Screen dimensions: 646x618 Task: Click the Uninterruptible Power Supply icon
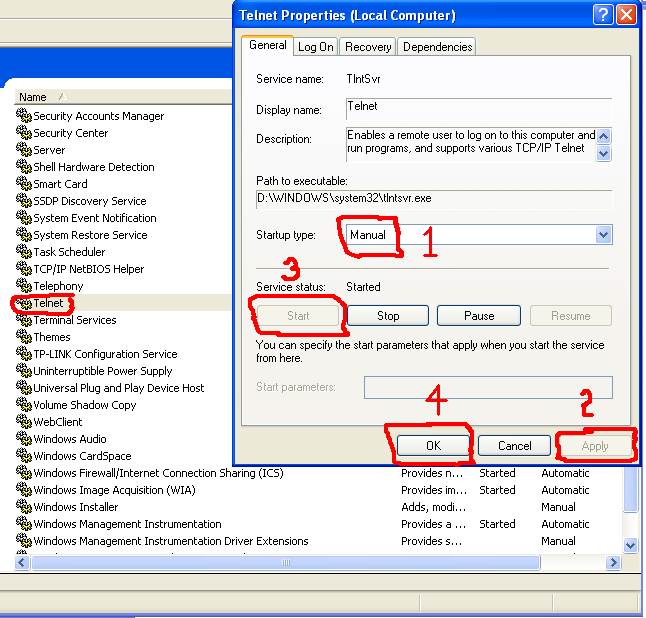[x=24, y=370]
